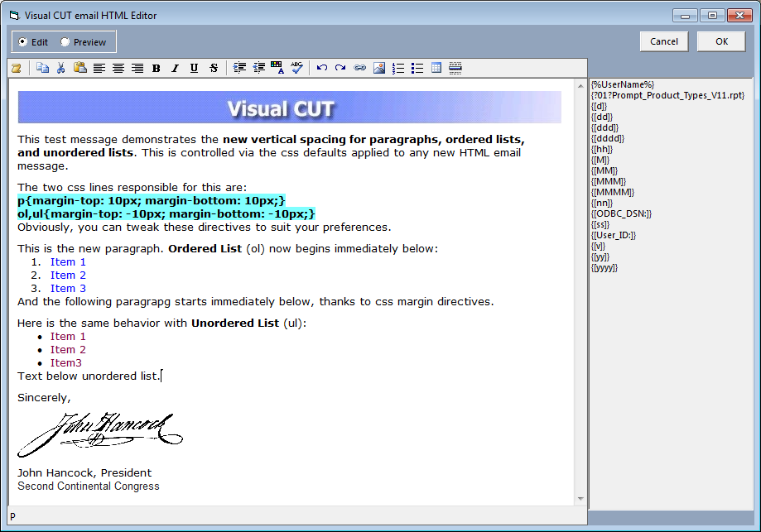Screen dimensions: 761x532
Task: Increase the paragraph indent
Action: point(240,68)
